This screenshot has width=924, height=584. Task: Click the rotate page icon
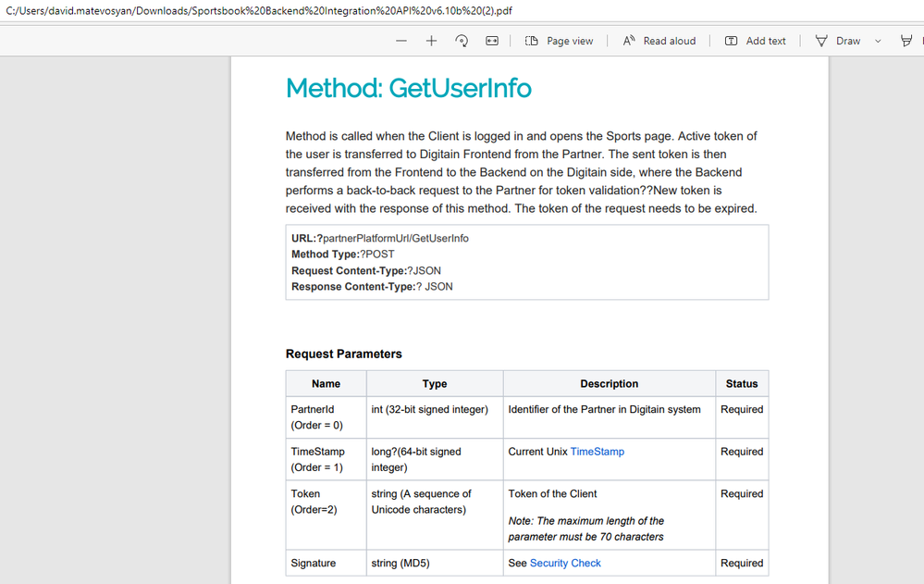(x=462, y=41)
